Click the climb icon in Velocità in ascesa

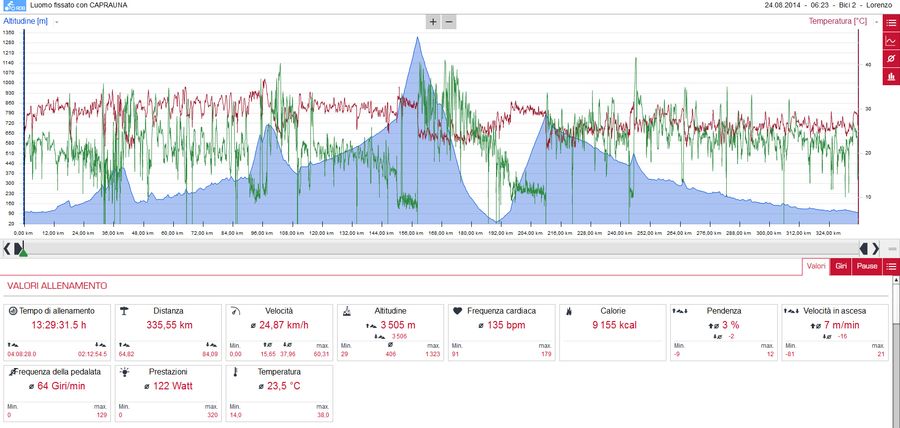(x=791, y=311)
